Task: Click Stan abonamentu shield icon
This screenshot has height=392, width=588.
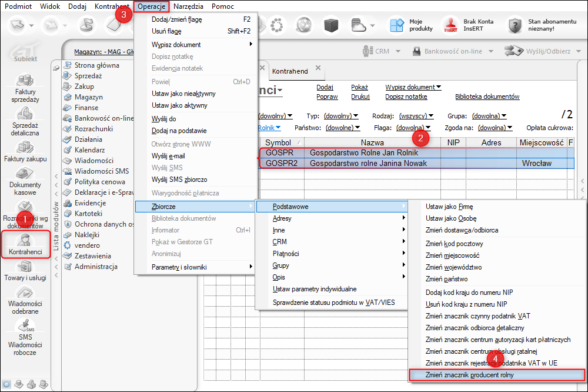Action: pos(514,25)
